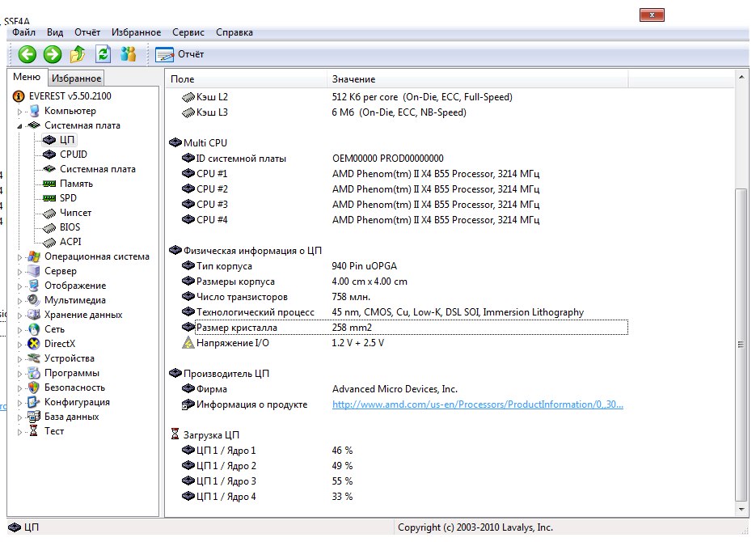Screen dimensions: 756x542
Task: Click the Отчёт report toolbar button
Action: tap(179, 54)
